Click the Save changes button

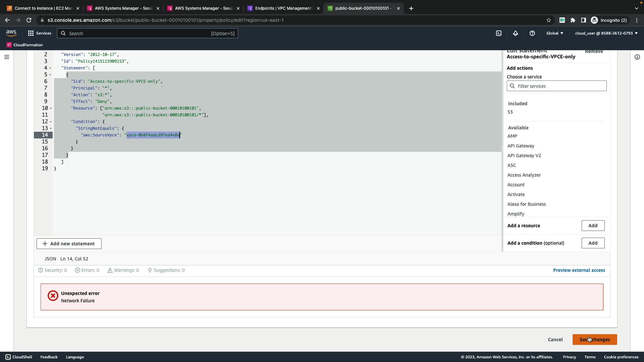[594, 340]
